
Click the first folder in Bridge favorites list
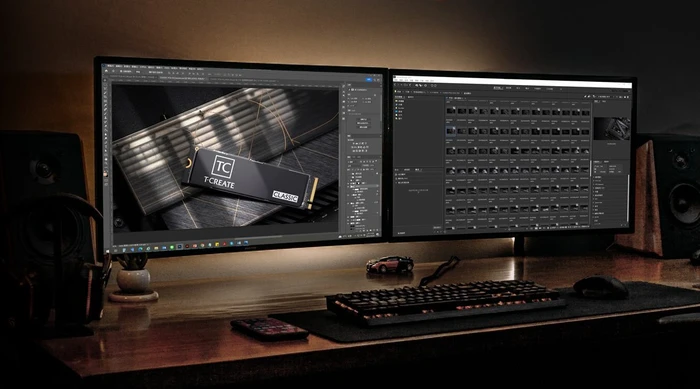[x=400, y=101]
